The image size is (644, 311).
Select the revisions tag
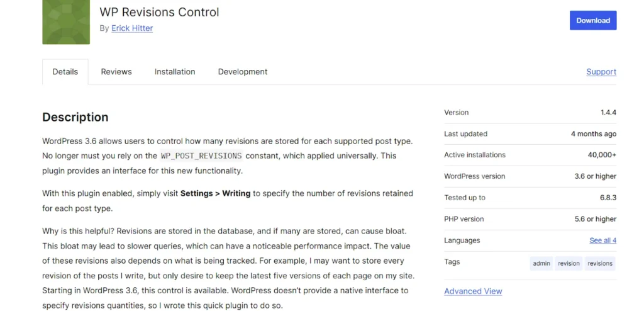pos(599,263)
